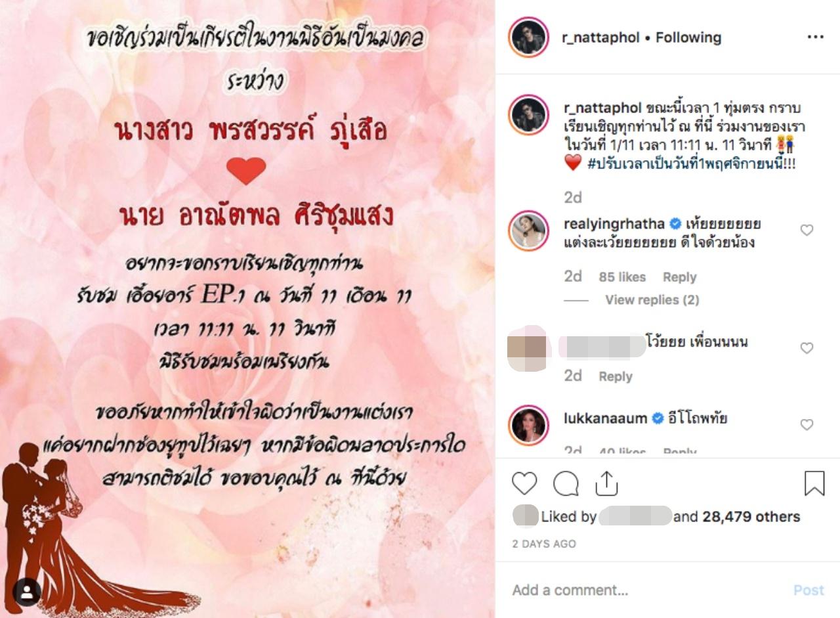
Task: Reply to the blurred user's comment
Action: [x=616, y=376]
